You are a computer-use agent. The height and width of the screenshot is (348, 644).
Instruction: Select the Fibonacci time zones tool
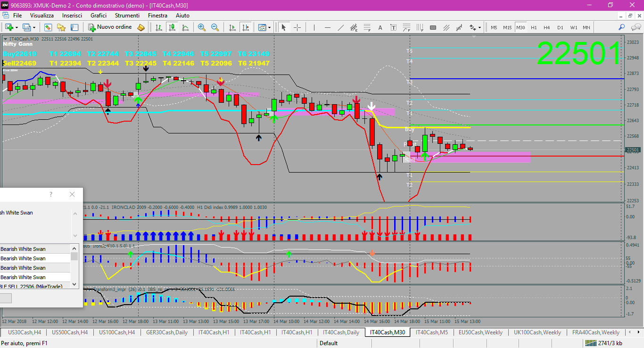click(x=420, y=27)
